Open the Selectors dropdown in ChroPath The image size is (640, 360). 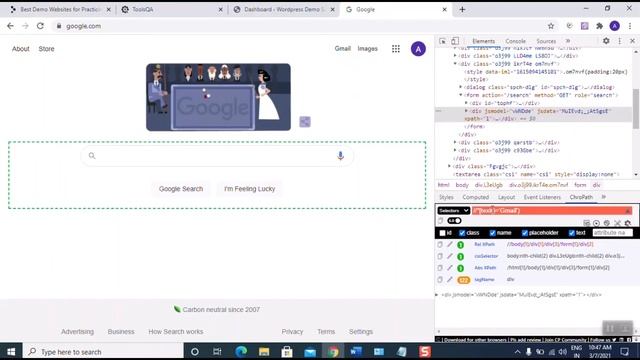click(453, 211)
